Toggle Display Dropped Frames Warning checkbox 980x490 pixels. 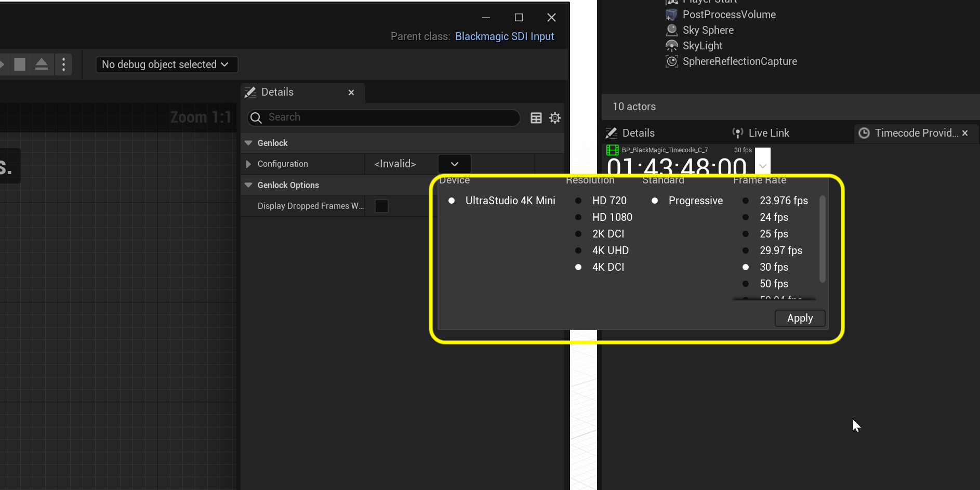[x=381, y=206]
